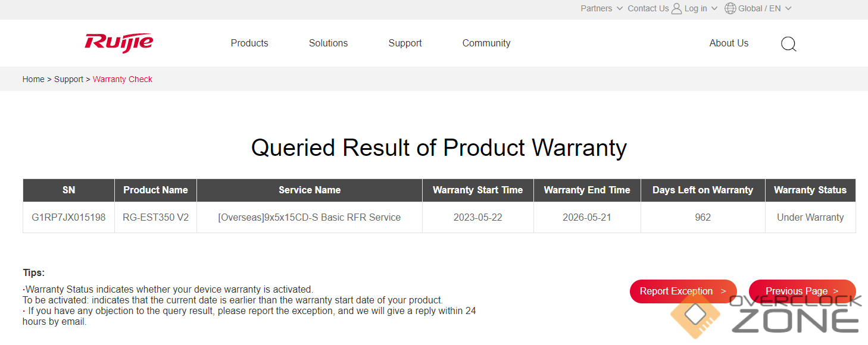Click the Service Name column header
868x345 pixels.
click(310, 190)
